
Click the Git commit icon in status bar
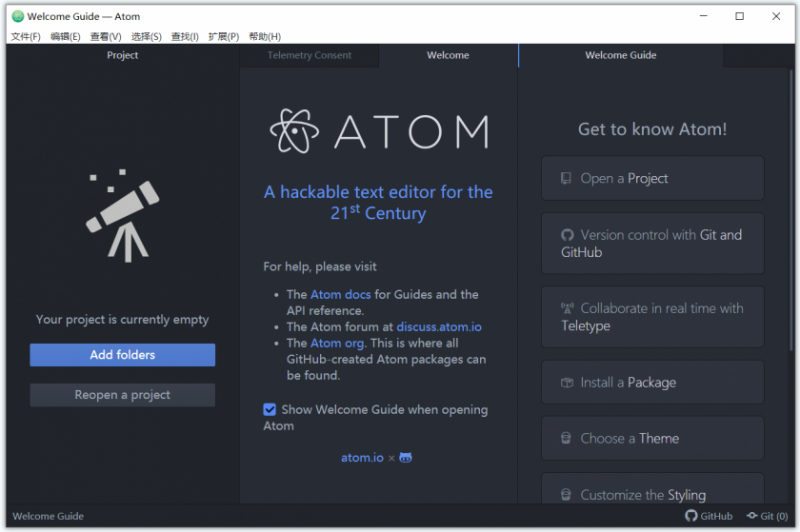pyautogui.click(x=752, y=516)
